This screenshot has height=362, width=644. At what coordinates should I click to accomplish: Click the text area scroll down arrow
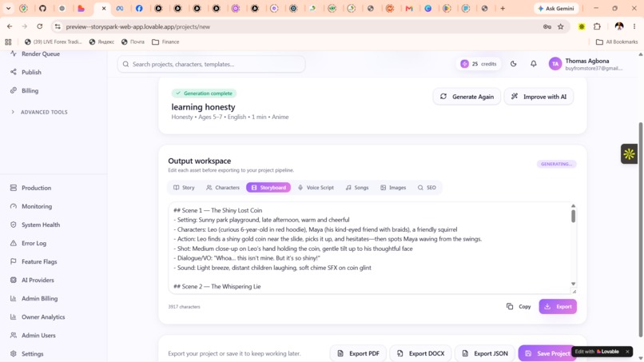(573, 284)
